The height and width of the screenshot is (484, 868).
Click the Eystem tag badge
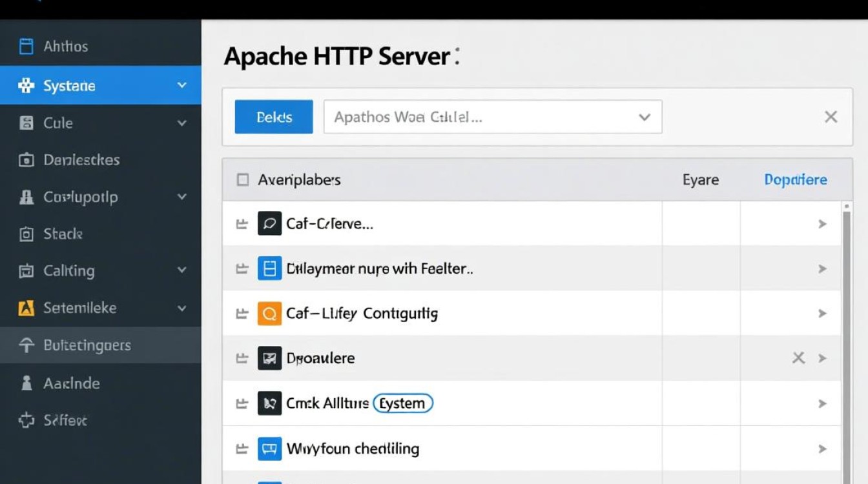[x=403, y=403]
